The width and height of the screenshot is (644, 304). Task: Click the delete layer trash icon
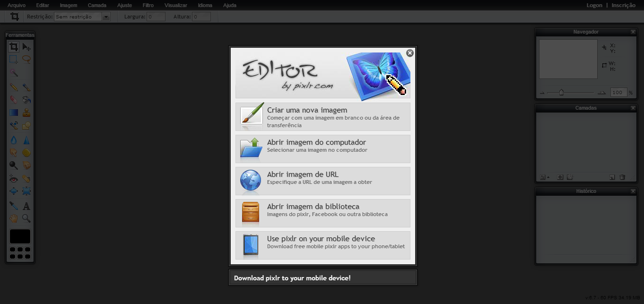coord(622,177)
